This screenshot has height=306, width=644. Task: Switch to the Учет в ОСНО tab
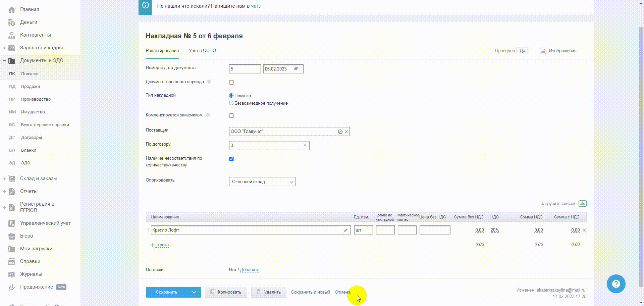(202, 50)
